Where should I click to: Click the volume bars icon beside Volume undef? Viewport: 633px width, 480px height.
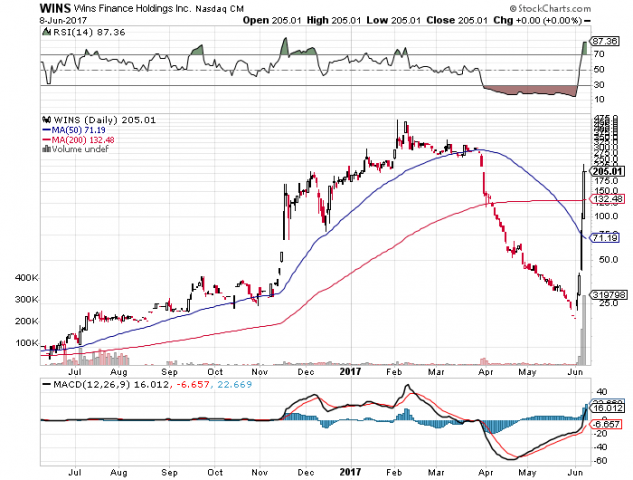(46, 149)
